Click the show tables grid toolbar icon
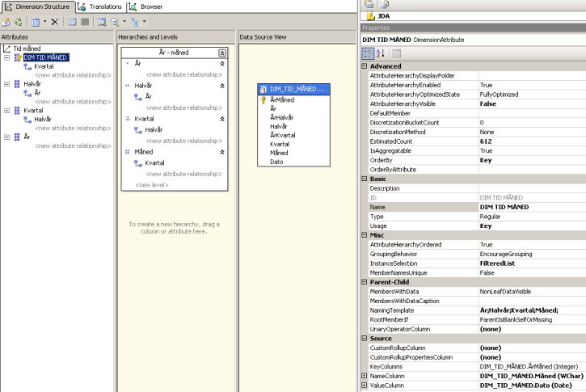Image resolution: width=586 pixels, height=392 pixels. (x=73, y=22)
